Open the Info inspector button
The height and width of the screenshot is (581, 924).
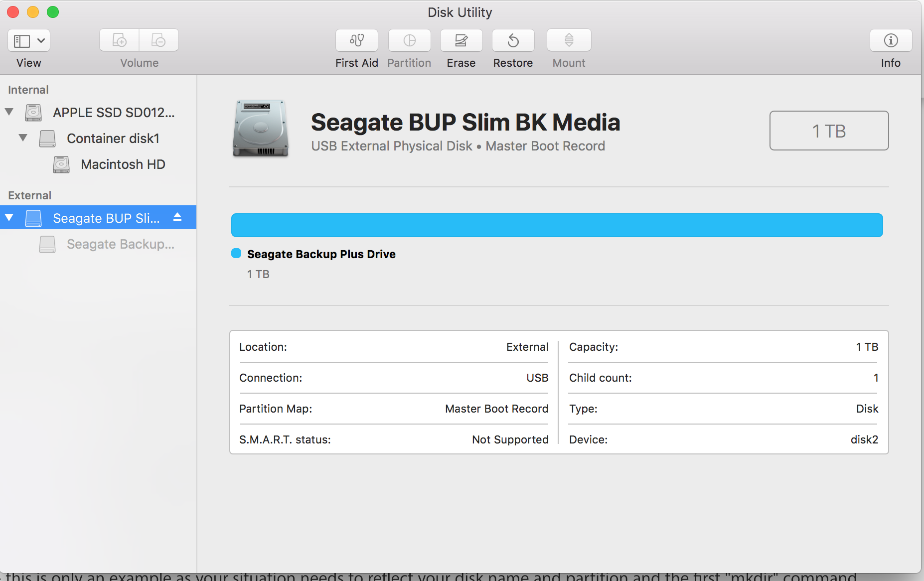coord(891,40)
